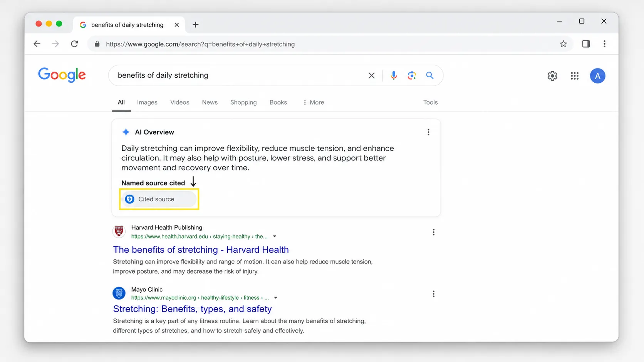Open account avatar A

[x=597, y=76]
